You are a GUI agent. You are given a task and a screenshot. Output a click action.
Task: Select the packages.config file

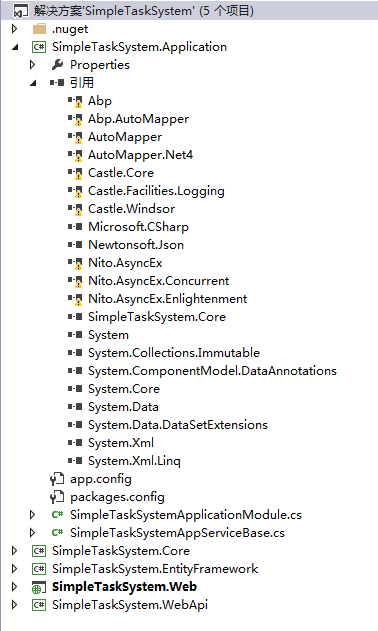117,497
